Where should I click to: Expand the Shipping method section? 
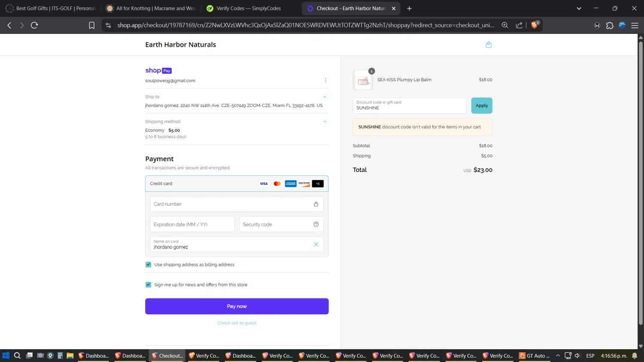(325, 122)
